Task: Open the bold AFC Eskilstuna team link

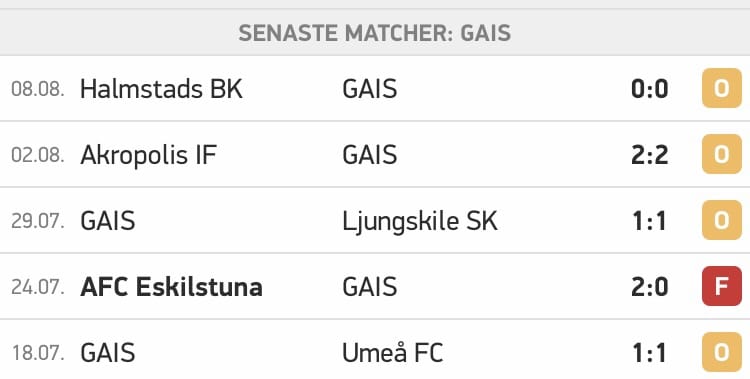Action: [171, 287]
